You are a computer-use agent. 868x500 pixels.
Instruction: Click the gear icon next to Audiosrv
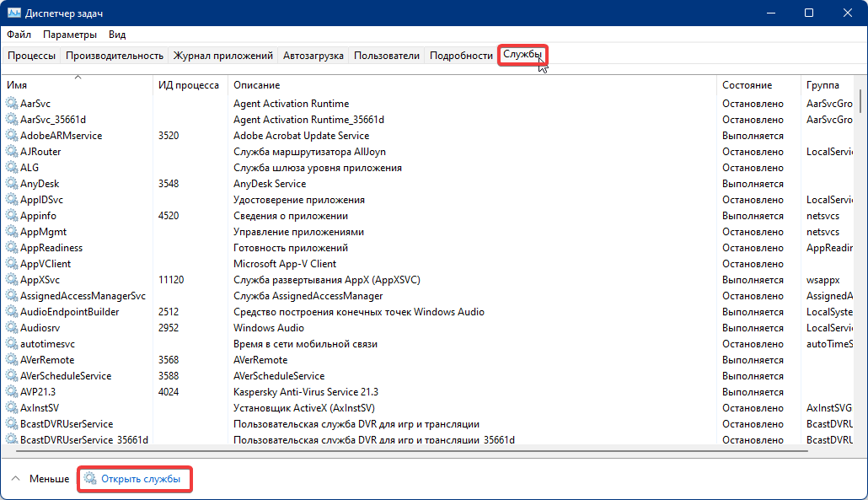(x=12, y=328)
